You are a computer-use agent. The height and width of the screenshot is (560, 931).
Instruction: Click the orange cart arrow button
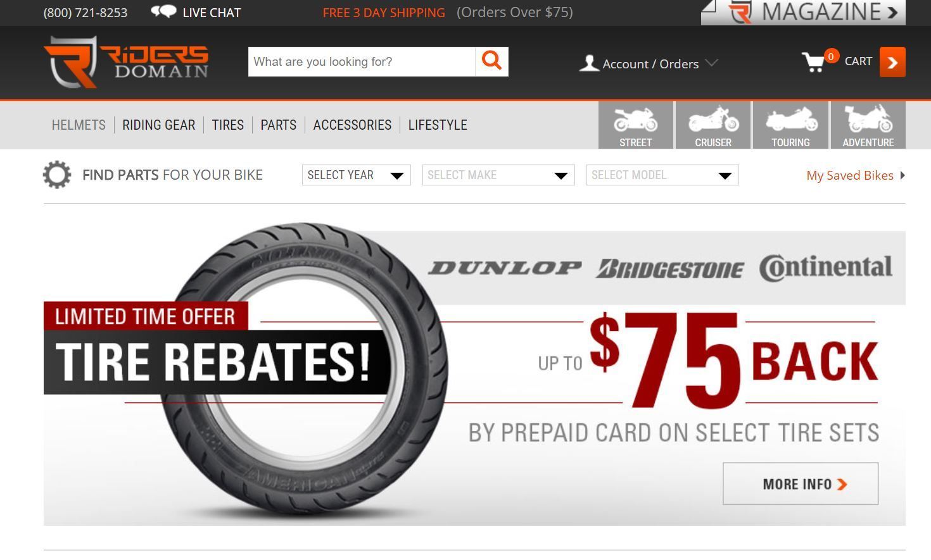tap(892, 62)
